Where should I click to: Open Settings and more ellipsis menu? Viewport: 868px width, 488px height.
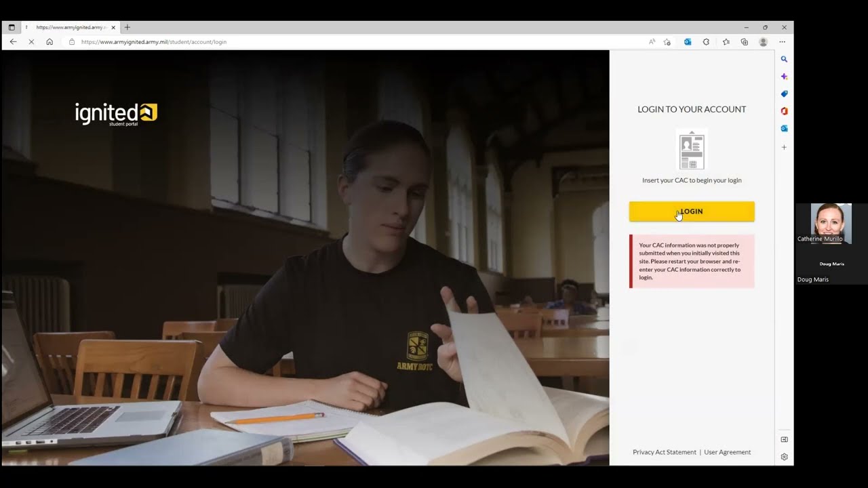782,42
